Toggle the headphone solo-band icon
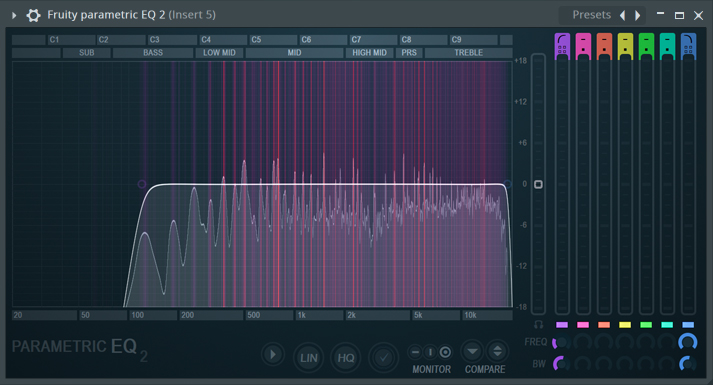The width and height of the screenshot is (713, 385). (538, 325)
